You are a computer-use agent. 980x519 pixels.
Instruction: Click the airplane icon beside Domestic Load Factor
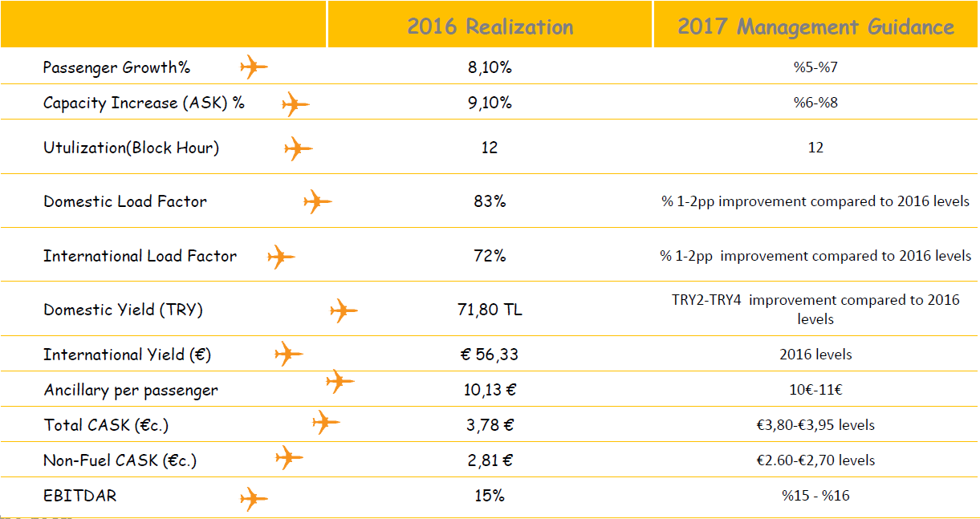tap(317, 201)
